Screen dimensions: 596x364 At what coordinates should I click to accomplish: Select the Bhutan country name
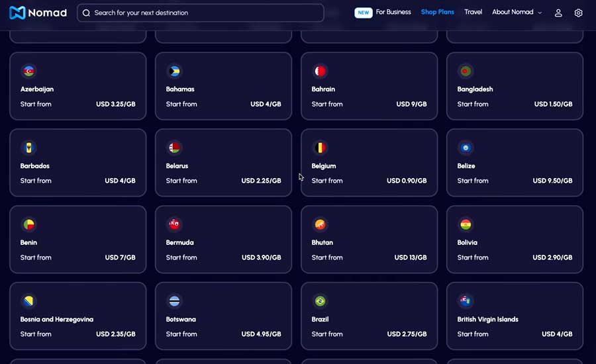(x=323, y=242)
